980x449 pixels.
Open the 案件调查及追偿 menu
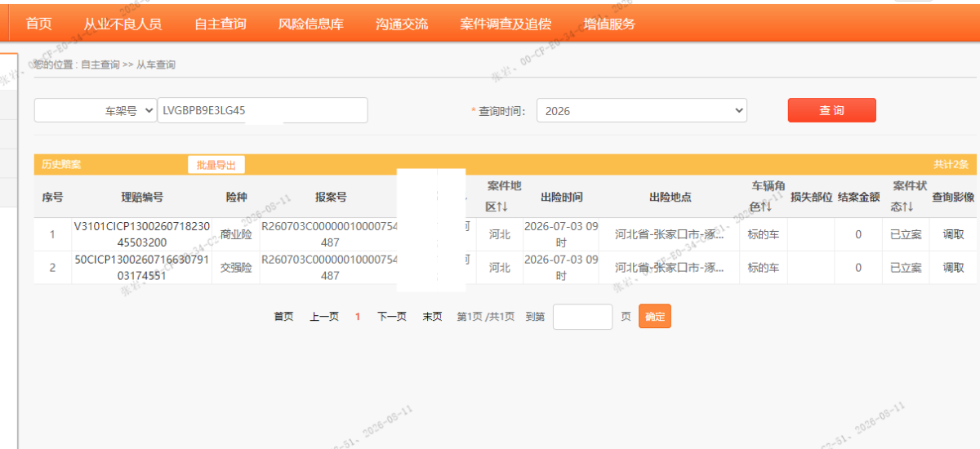[506, 24]
